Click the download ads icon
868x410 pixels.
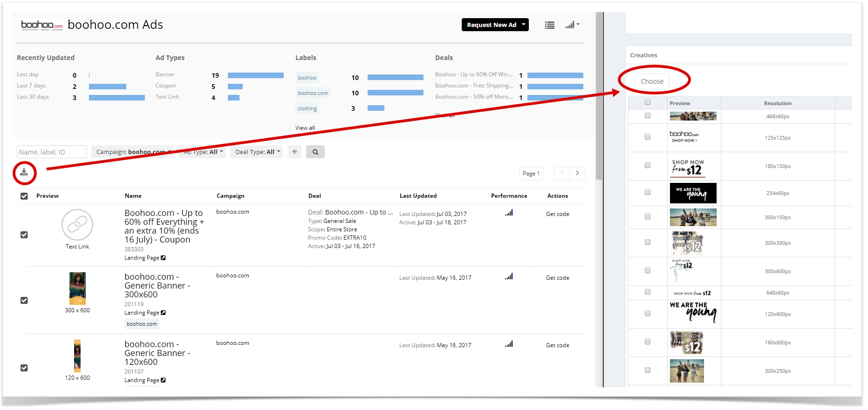(x=24, y=173)
